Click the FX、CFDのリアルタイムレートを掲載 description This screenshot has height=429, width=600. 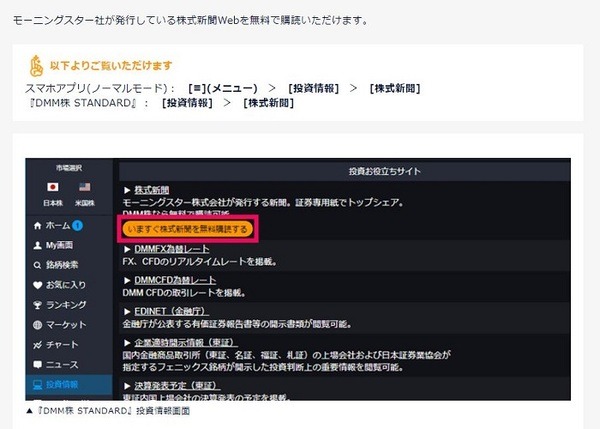coord(199,262)
